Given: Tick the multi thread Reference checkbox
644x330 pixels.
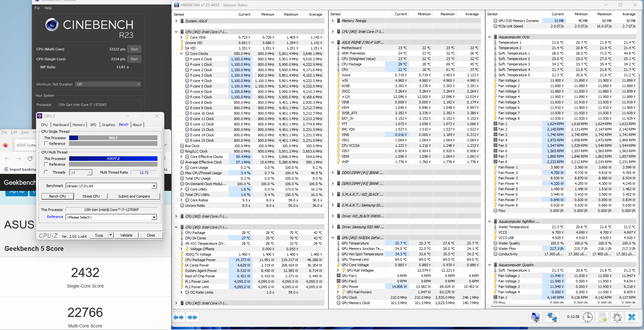Looking at the screenshot, I should [46, 164].
